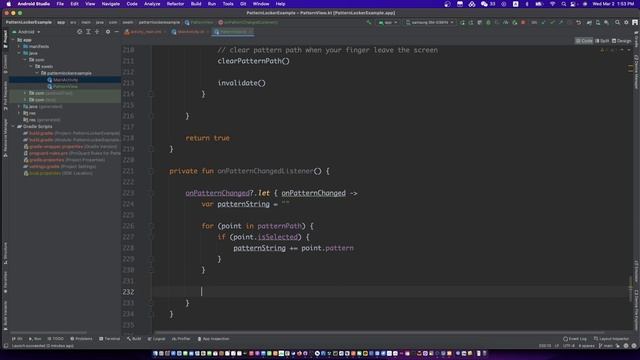Viewport: 640px width, 360px height.
Task: Open the samsung device selector dropdown
Action: tap(430, 22)
